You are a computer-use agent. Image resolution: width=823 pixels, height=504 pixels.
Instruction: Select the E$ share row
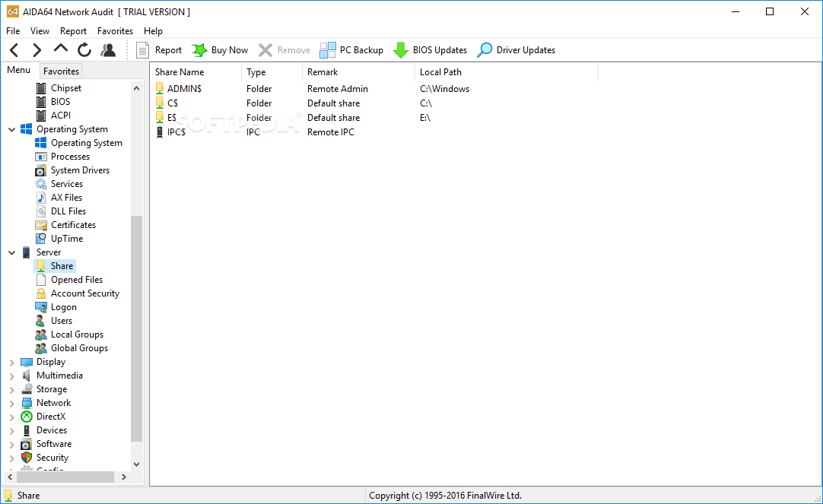[x=172, y=118]
